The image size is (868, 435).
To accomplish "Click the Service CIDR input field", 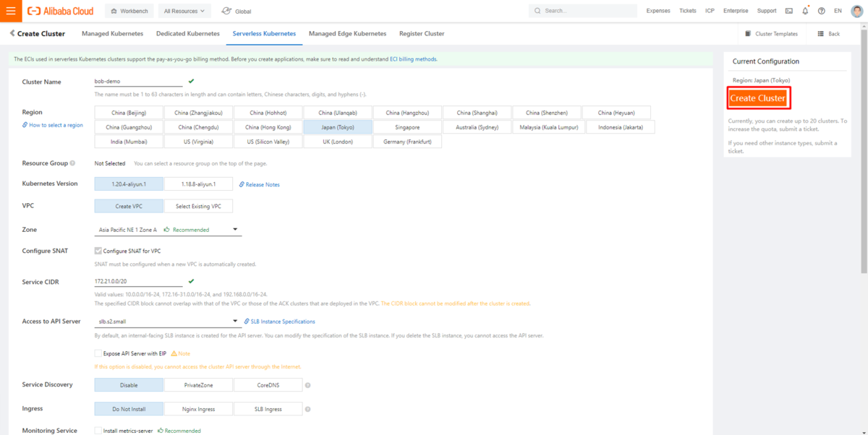I will point(139,281).
